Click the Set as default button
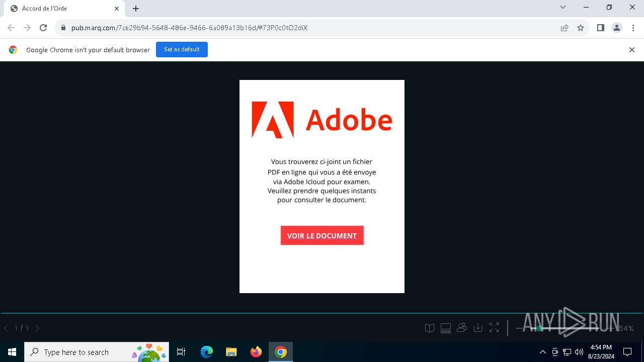Screen dimensions: 644x362 click(182, 49)
